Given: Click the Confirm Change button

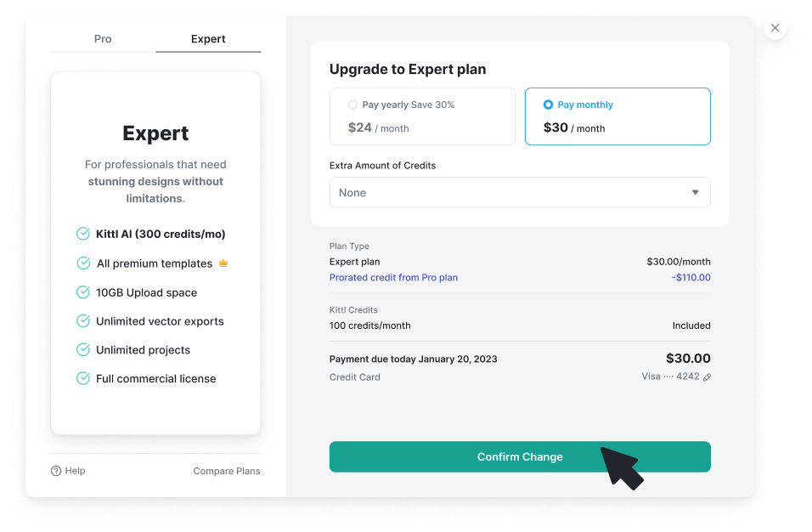Looking at the screenshot, I should coord(520,456).
